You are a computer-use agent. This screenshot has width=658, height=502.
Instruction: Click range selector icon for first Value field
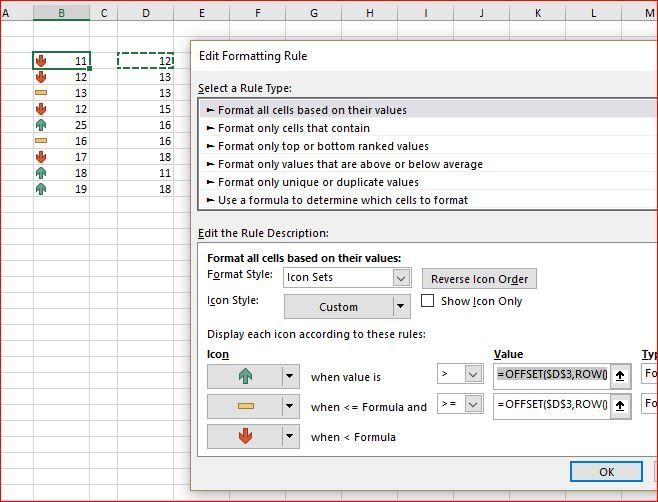(620, 376)
